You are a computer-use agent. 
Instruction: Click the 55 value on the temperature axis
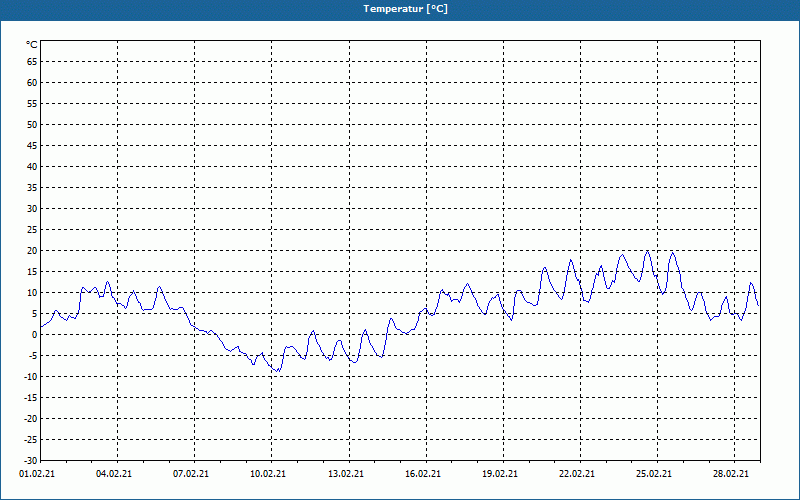click(32, 104)
